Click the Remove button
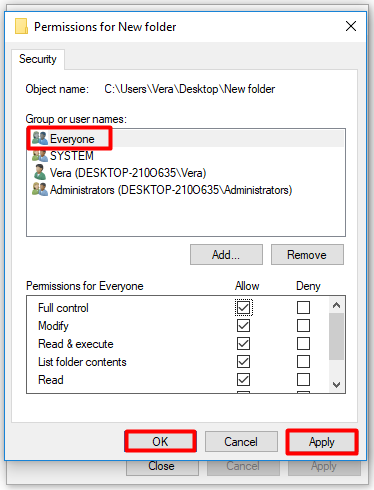This screenshot has height=490, width=374. point(307,255)
